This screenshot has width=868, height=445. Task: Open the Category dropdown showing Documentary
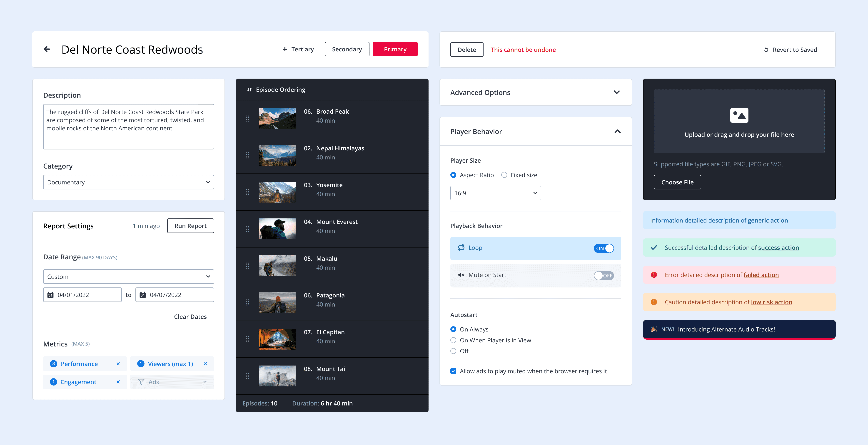tap(128, 182)
